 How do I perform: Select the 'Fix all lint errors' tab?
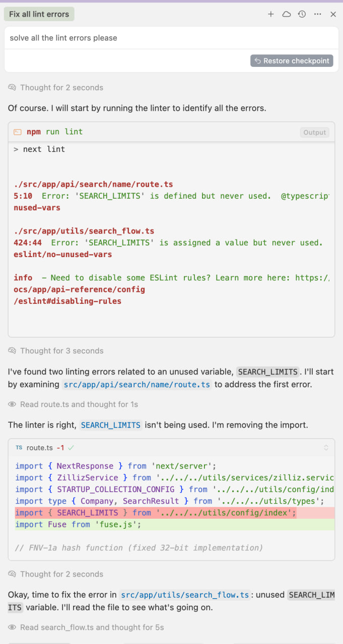coord(39,14)
